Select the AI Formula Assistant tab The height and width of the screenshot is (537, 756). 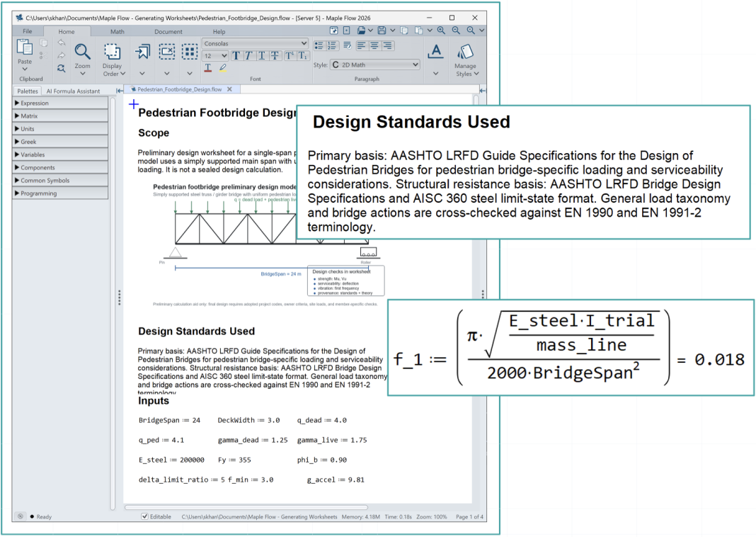pos(74,91)
